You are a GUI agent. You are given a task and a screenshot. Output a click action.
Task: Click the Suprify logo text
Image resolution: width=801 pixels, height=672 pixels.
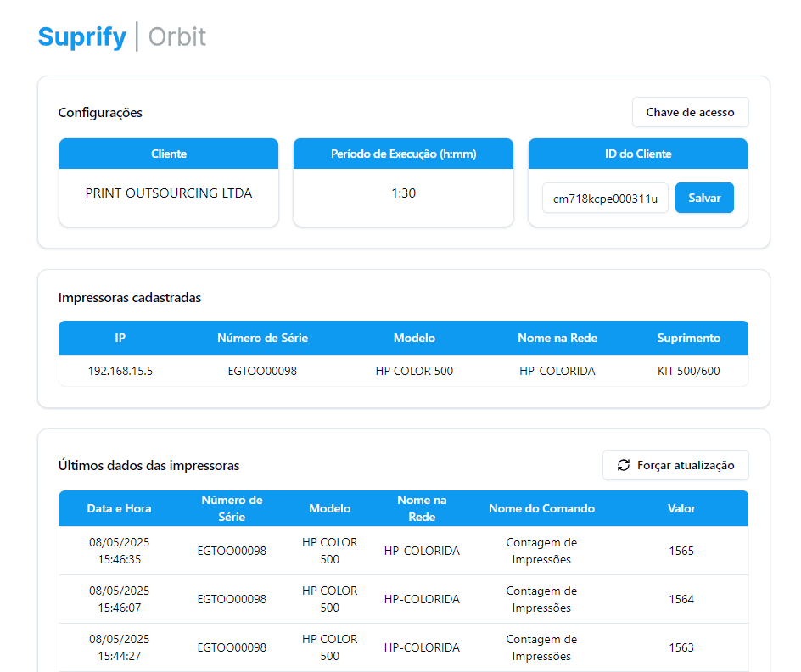click(82, 37)
